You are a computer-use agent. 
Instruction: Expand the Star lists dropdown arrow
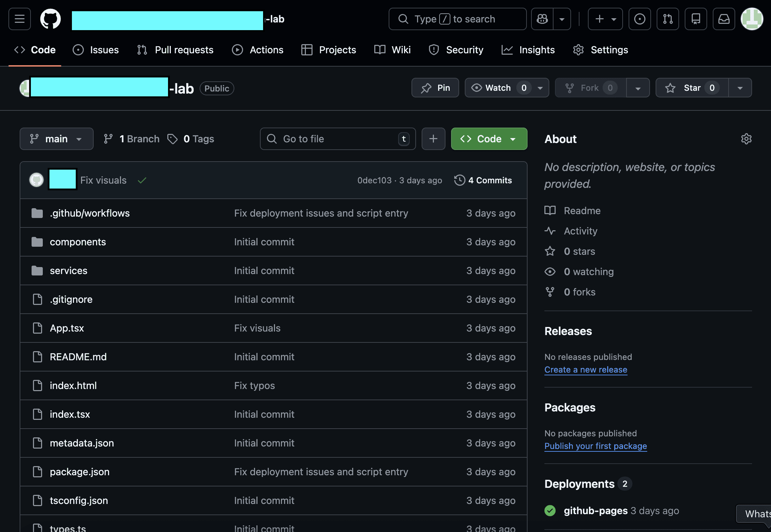pos(740,88)
